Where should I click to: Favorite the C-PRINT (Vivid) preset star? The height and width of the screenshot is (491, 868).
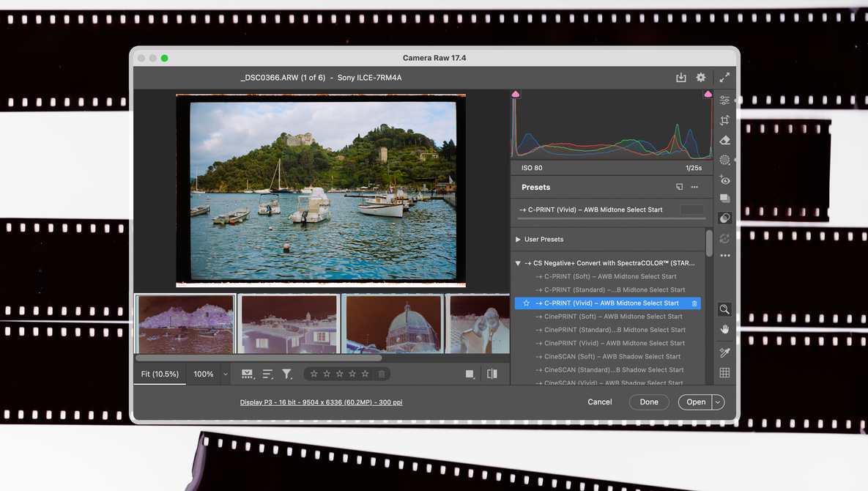click(526, 303)
